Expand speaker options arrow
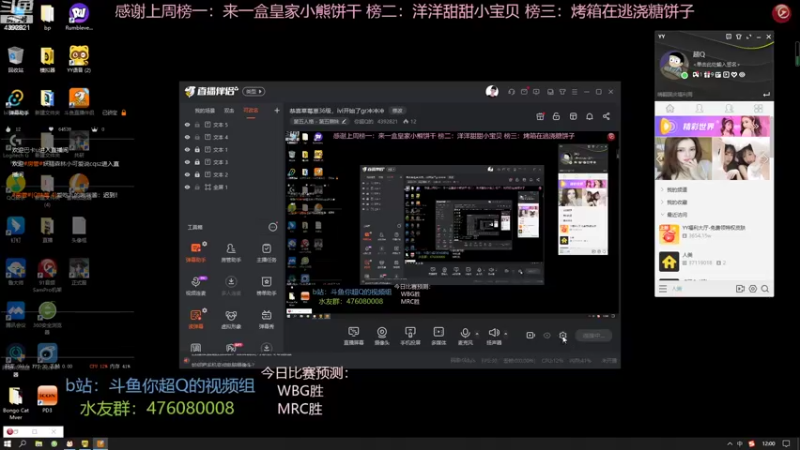Screen dimensions: 800x450 click(x=506, y=334)
